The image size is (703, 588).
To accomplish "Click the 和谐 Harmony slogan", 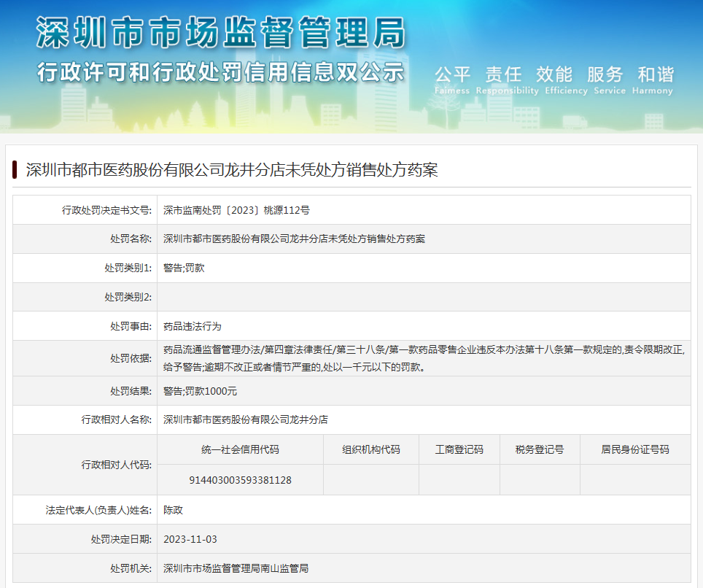I will [x=653, y=80].
